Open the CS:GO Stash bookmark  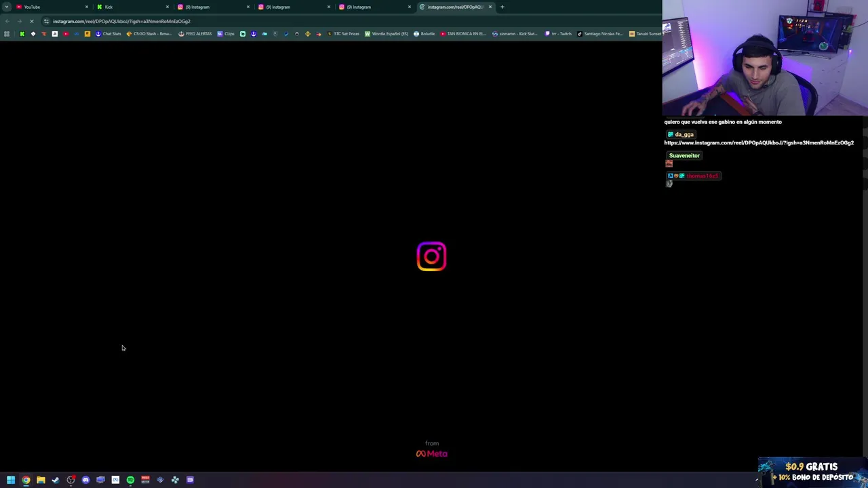(149, 34)
